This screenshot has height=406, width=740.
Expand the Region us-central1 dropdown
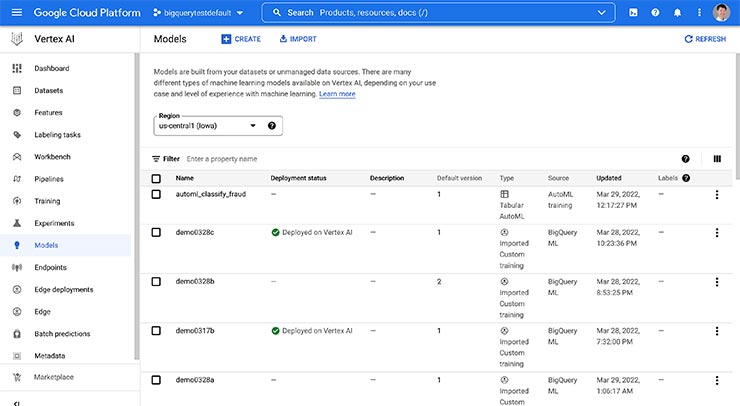pos(253,126)
